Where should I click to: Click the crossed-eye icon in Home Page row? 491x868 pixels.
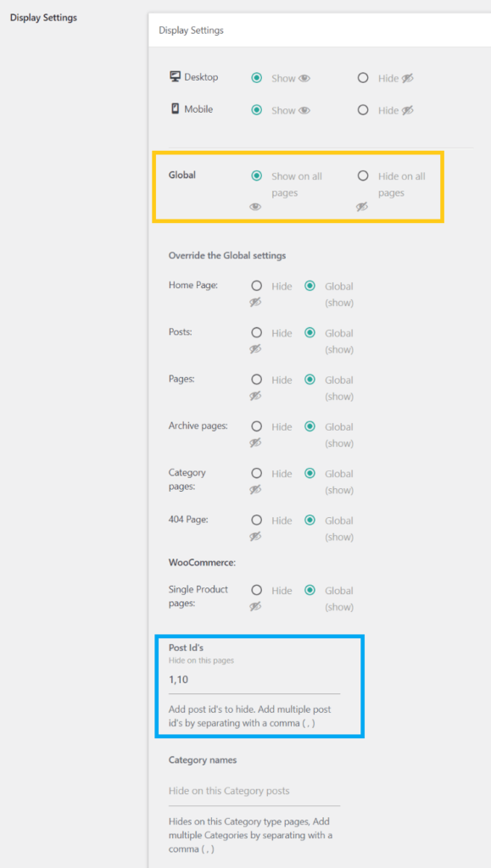tap(255, 303)
